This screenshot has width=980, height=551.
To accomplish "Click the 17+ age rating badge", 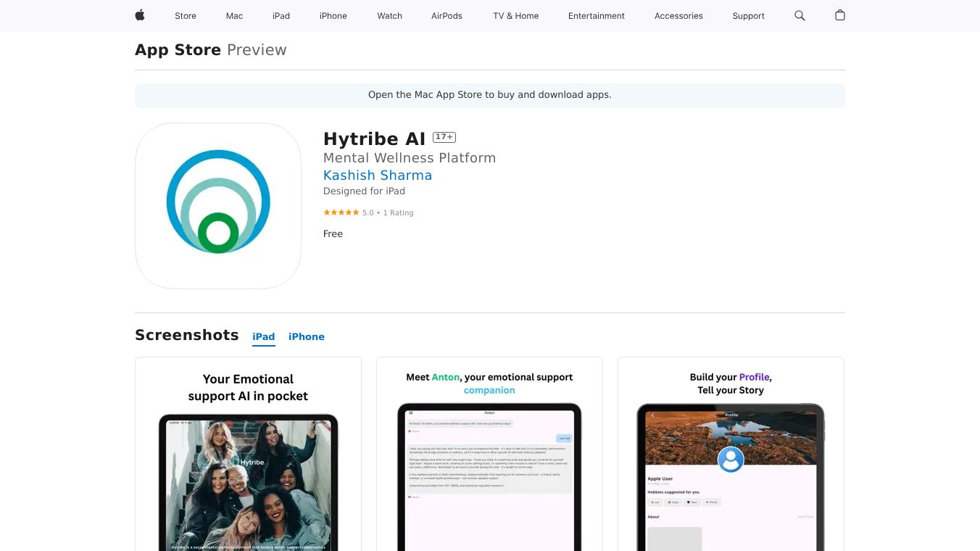I will point(444,137).
